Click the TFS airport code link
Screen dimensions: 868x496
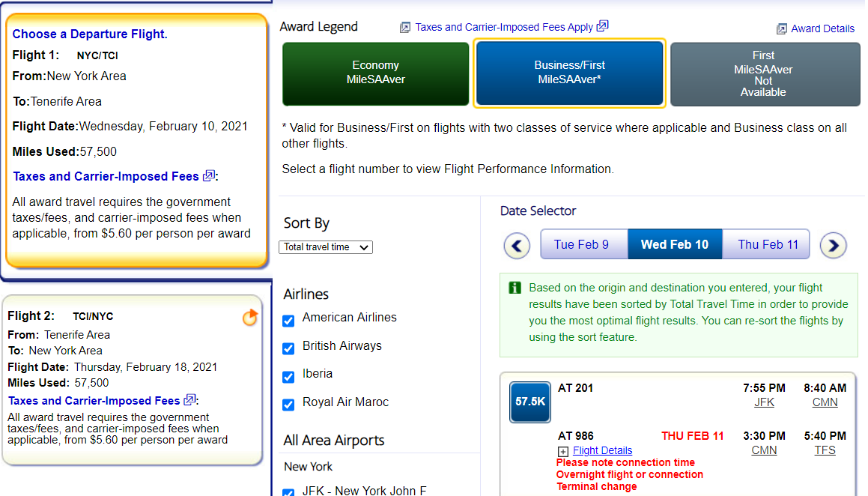825,450
